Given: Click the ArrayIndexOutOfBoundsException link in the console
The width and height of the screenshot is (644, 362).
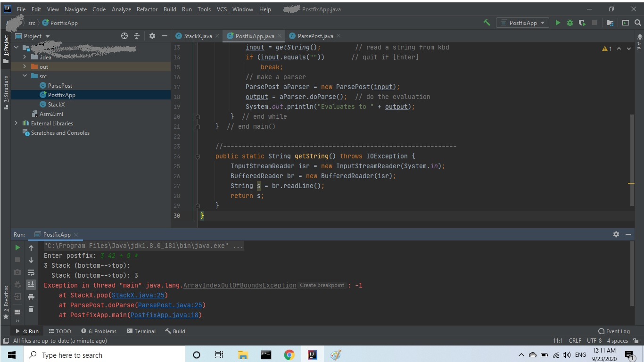Looking at the screenshot, I should pos(239,285).
